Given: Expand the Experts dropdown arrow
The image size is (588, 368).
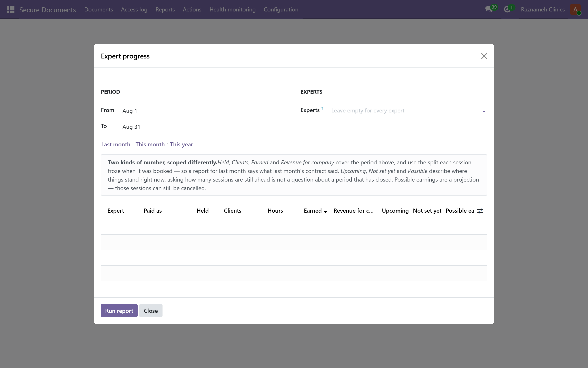Looking at the screenshot, I should coord(483,111).
